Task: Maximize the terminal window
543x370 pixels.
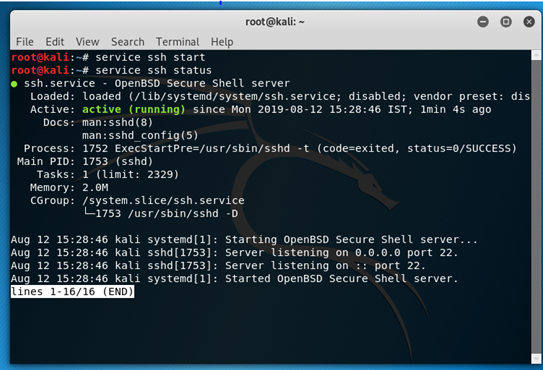Action: point(506,22)
